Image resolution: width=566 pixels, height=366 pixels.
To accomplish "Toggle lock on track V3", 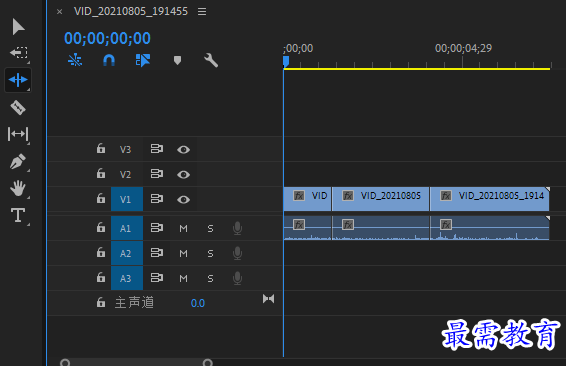I will coord(101,148).
